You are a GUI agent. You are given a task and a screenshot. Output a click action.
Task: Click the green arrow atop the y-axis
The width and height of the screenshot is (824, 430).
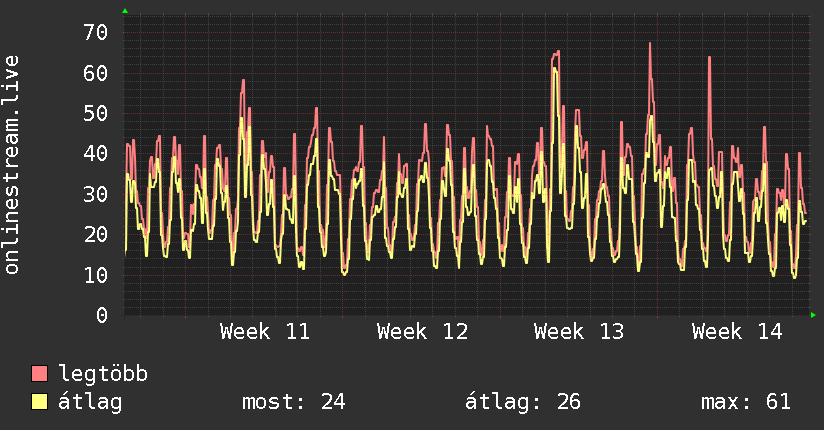[125, 11]
